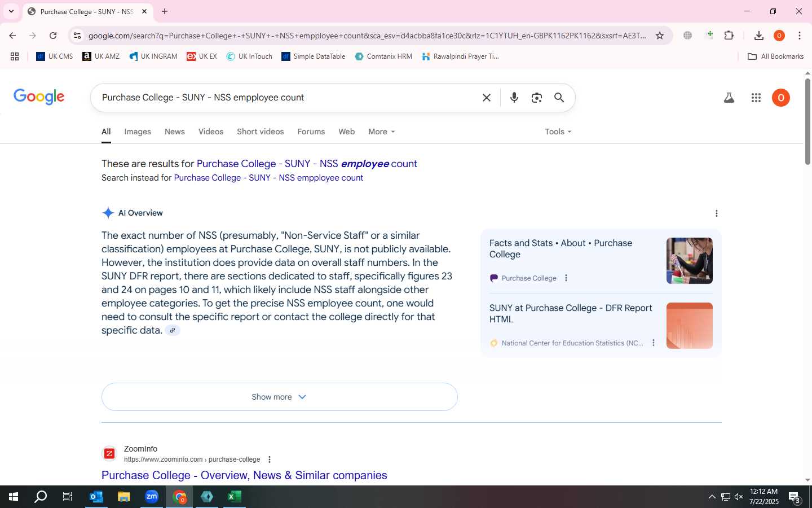The image size is (812, 508).
Task: Open UK InTouch bookmark
Action: [x=249, y=56]
